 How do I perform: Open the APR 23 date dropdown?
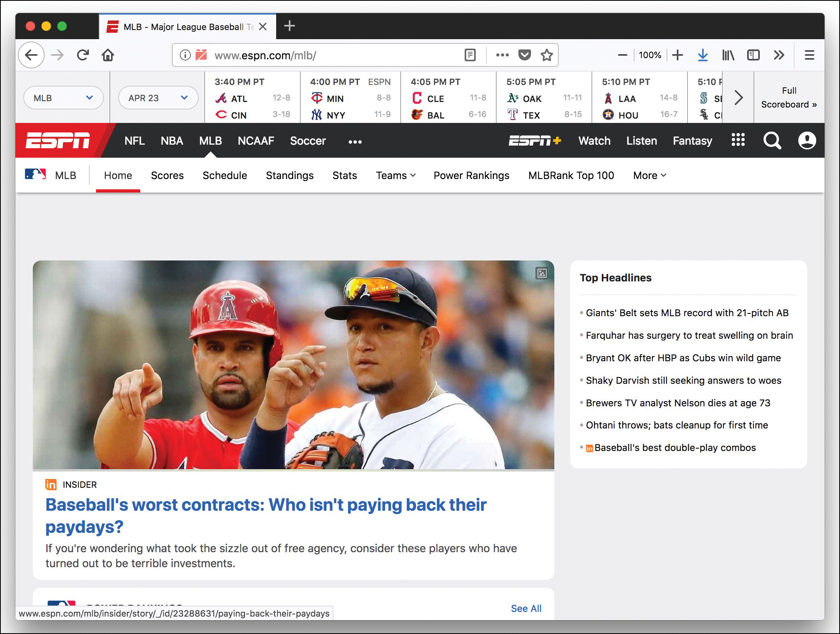click(158, 98)
